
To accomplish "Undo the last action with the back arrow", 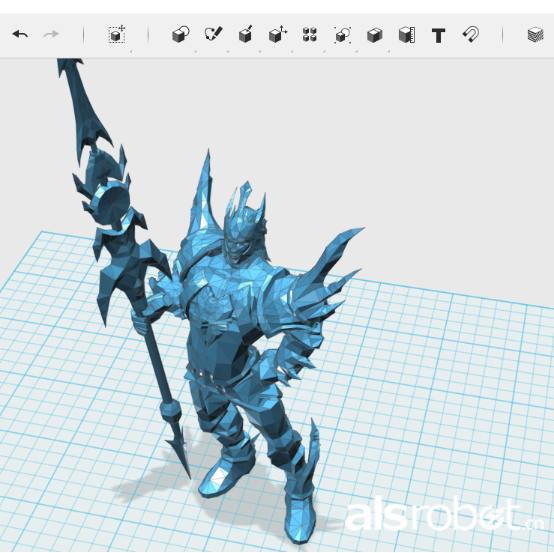I will point(20,34).
